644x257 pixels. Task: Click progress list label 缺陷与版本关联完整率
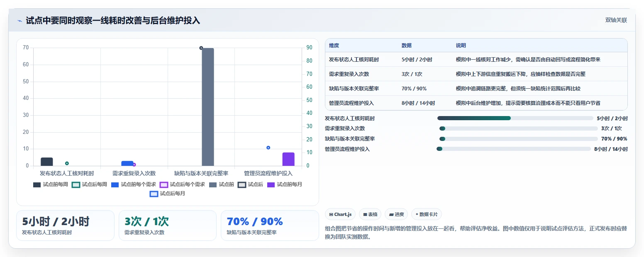[x=350, y=139]
